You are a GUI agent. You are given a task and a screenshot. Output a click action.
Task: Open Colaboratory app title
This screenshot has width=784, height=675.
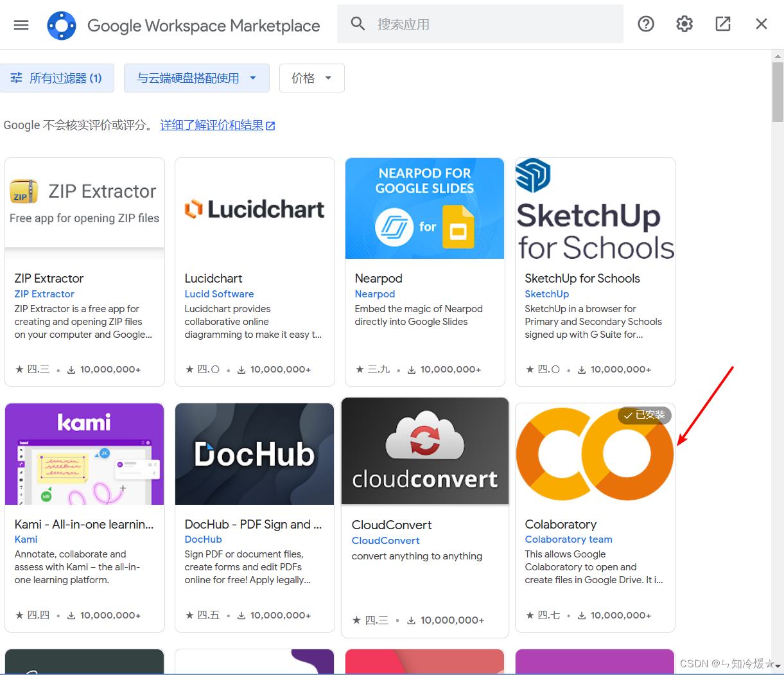click(561, 524)
